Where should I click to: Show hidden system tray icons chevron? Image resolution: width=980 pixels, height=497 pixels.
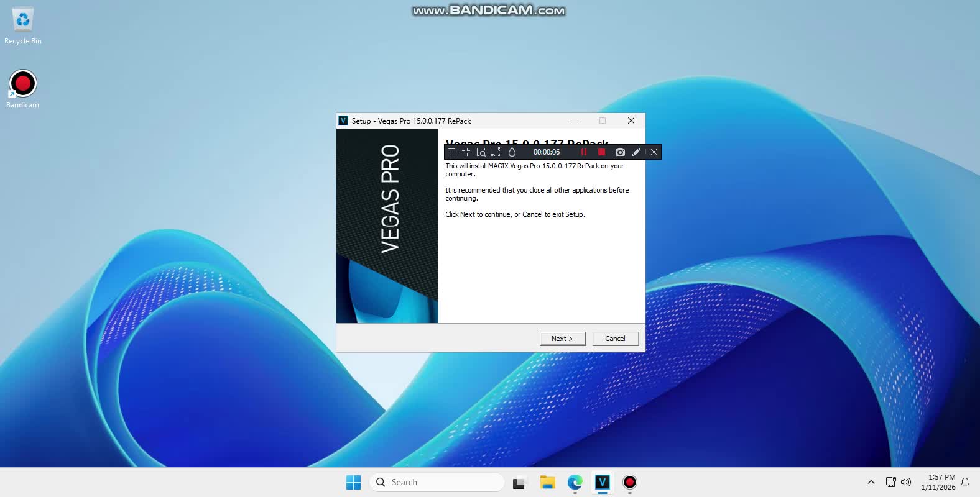click(x=871, y=482)
